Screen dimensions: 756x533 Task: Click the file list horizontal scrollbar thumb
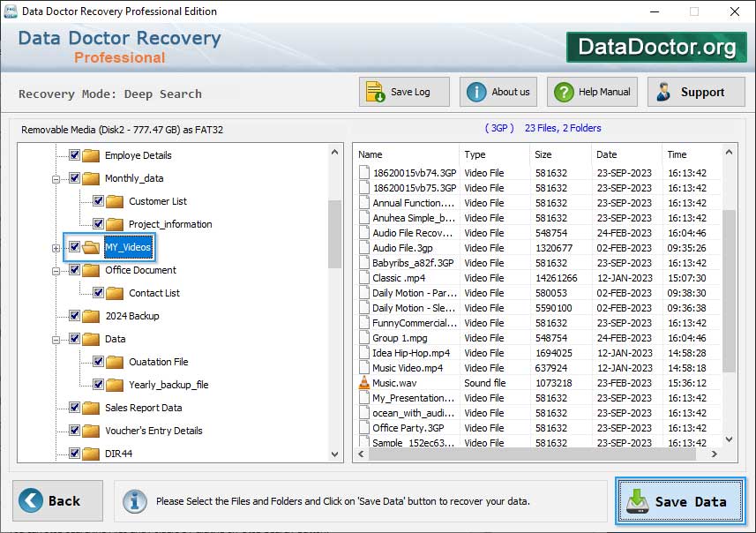pos(532,454)
